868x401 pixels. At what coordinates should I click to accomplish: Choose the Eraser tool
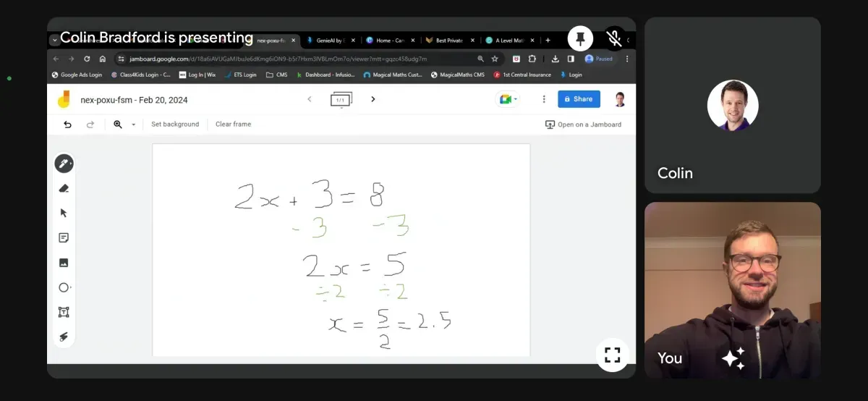pos(64,188)
